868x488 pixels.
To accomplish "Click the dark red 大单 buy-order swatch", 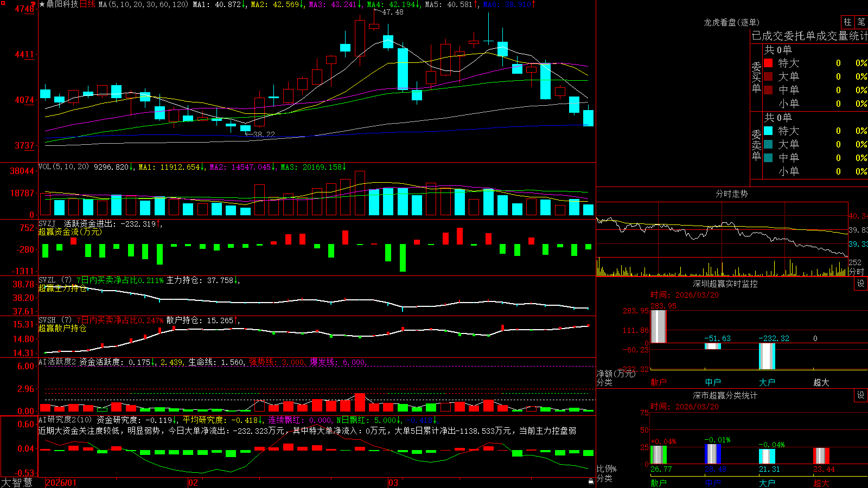I will click(768, 76).
